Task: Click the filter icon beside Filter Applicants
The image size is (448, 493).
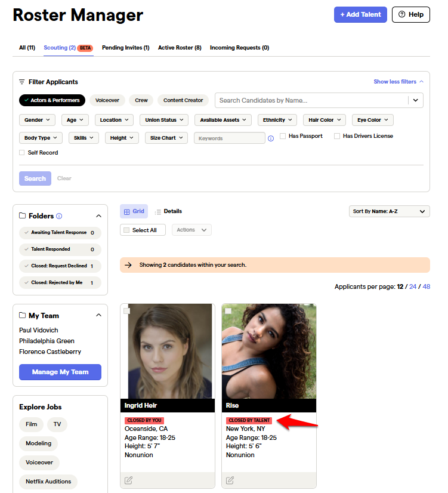Action: (21, 82)
